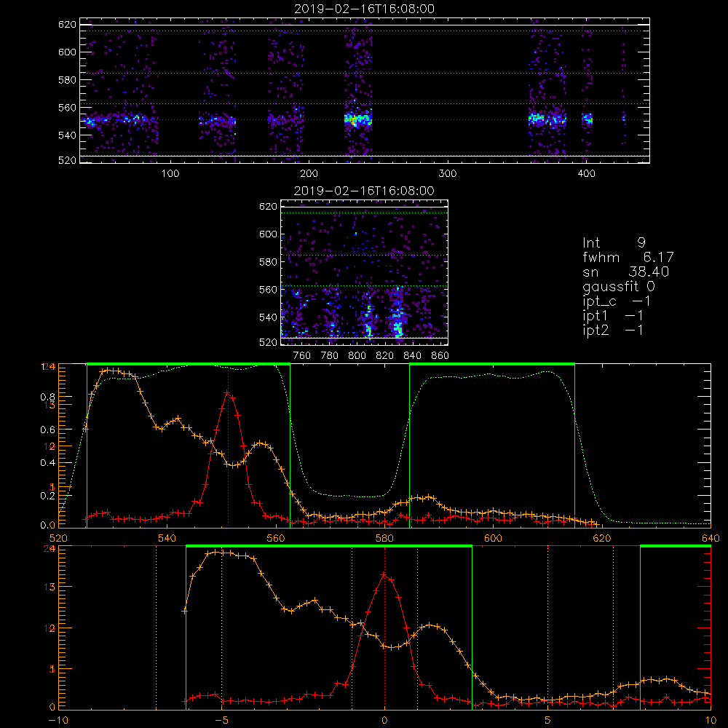
Task: Click the 'sn 38.40' readout
Action: pyautogui.click(x=626, y=272)
